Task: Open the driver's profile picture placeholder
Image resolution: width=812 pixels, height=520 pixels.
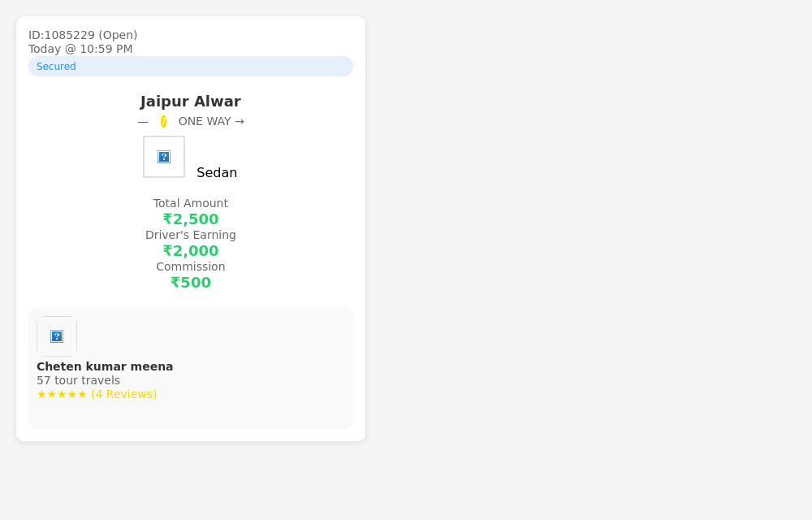Action: tap(57, 336)
